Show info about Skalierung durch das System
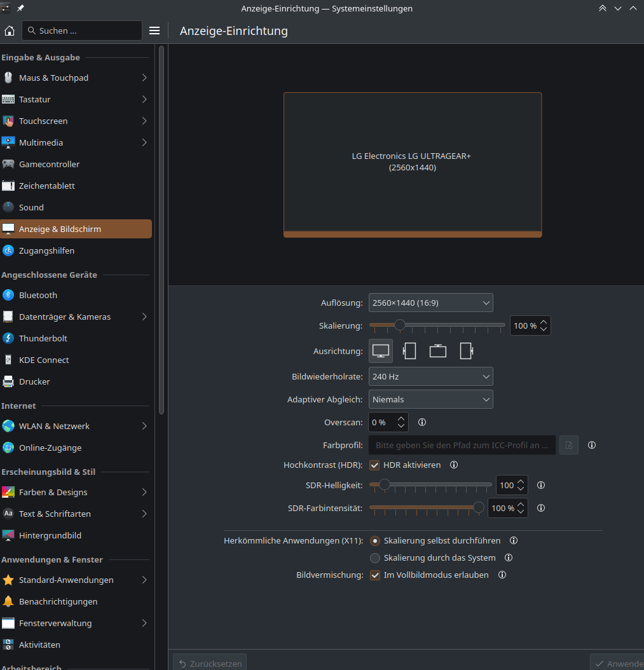This screenshot has width=644, height=670. tap(509, 557)
